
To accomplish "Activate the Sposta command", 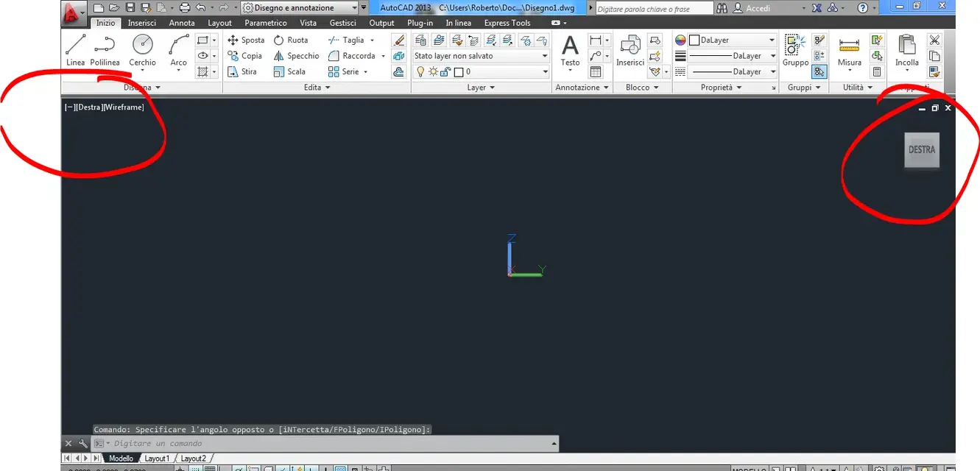I will [x=245, y=40].
